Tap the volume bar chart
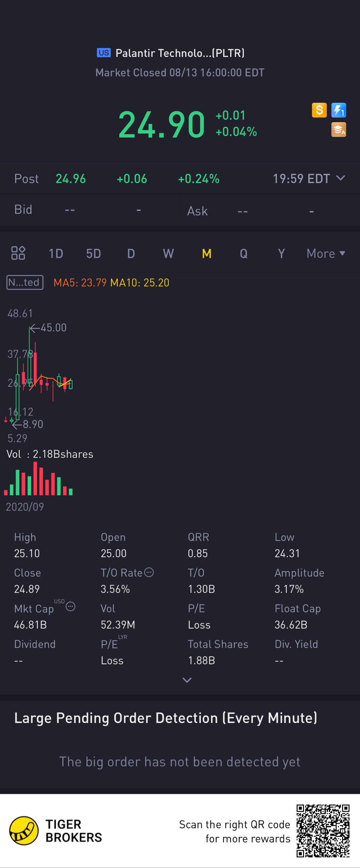Viewport: 360px width, 868px height. pos(38,479)
